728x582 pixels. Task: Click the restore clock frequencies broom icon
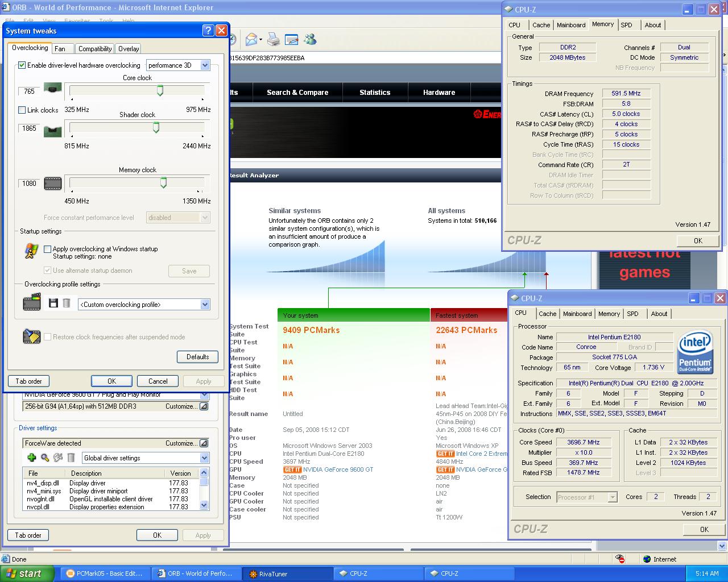32,336
